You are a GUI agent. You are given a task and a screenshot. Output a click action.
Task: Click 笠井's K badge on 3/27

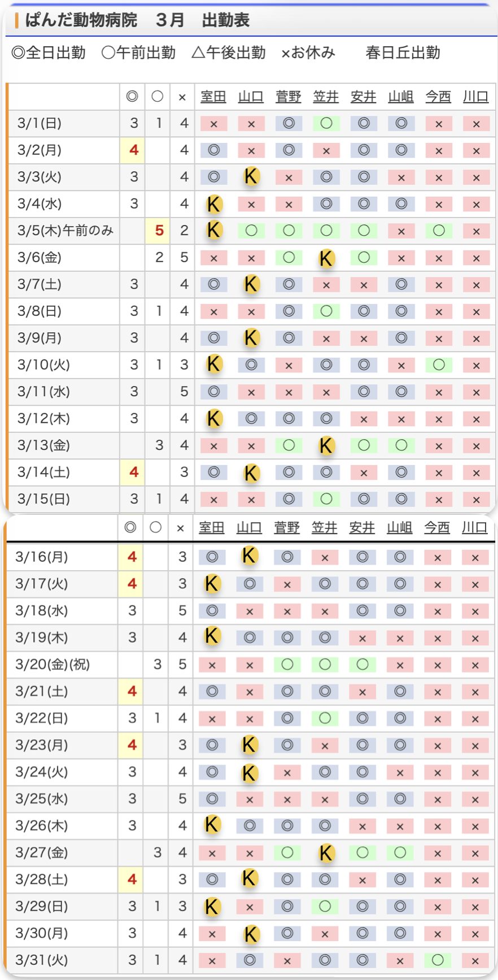(x=325, y=852)
